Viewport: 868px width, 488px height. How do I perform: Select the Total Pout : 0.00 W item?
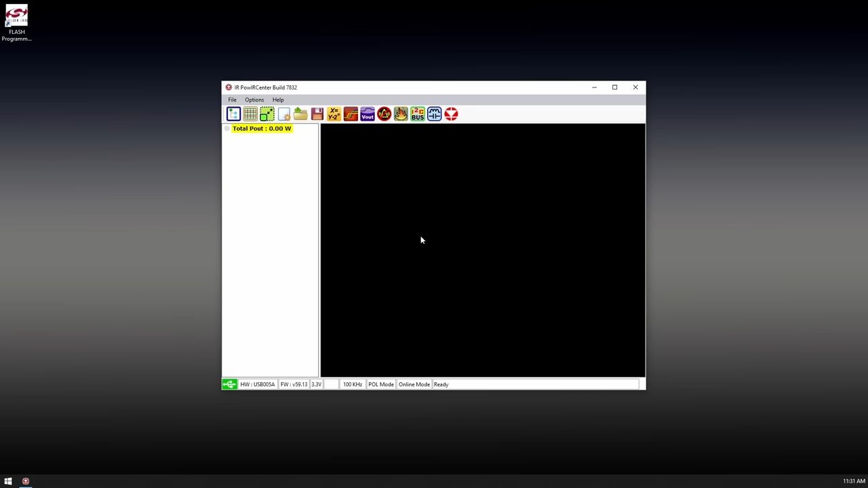point(262,128)
